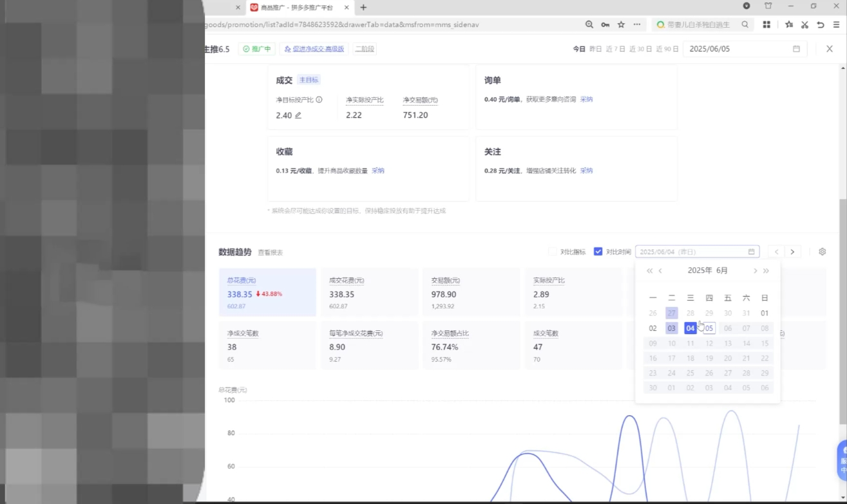Pick day 05 in the June calendar

[x=709, y=328]
